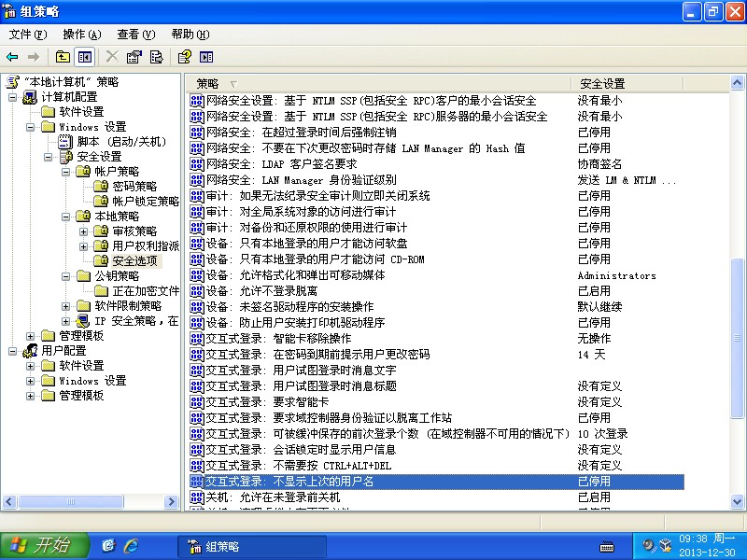
Task: Open Properties from the toolbar icon
Action: pos(134,57)
